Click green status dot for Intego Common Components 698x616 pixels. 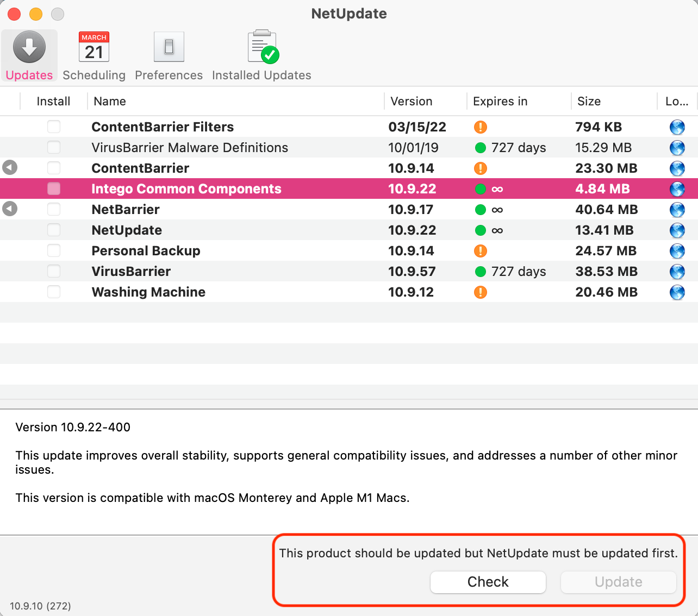481,189
